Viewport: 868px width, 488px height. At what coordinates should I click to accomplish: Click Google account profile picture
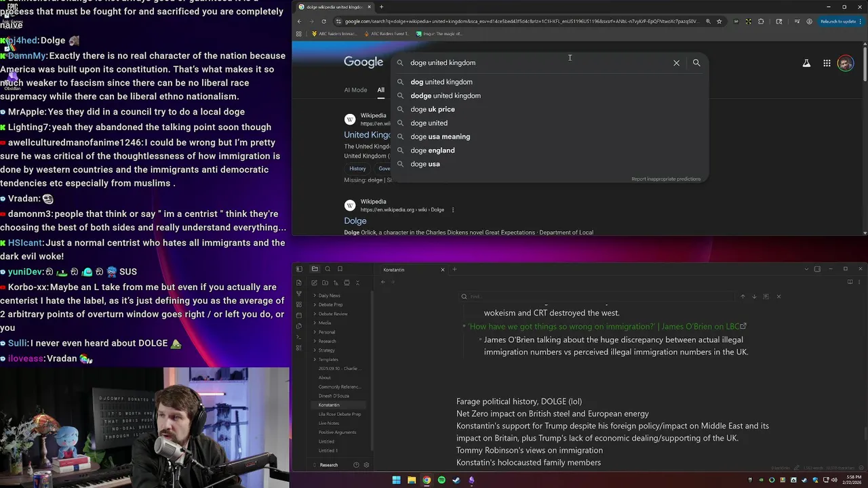pyautogui.click(x=845, y=63)
